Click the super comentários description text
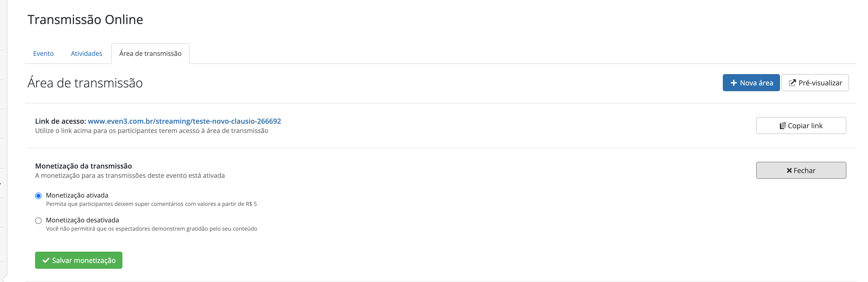 point(151,204)
